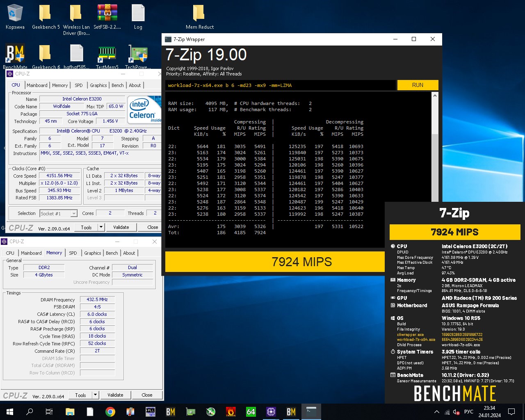525x420 pixels.
Task: Open File Explorer from the taskbar
Action: pyautogui.click(x=70, y=412)
